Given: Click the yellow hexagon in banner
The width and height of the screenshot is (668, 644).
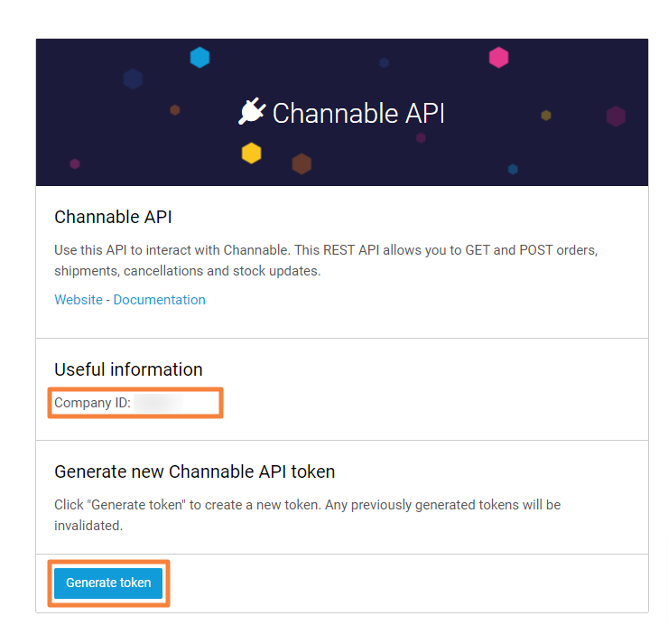Looking at the screenshot, I should pyautogui.click(x=252, y=154).
